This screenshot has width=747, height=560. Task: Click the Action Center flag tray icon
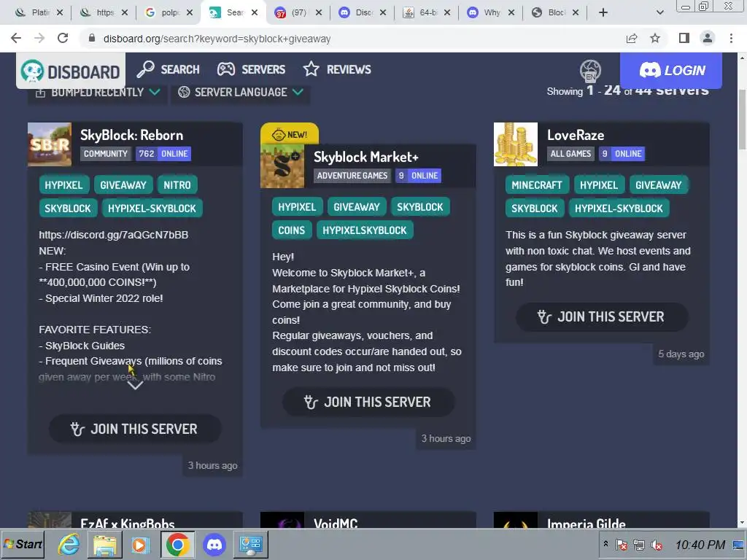622,545
